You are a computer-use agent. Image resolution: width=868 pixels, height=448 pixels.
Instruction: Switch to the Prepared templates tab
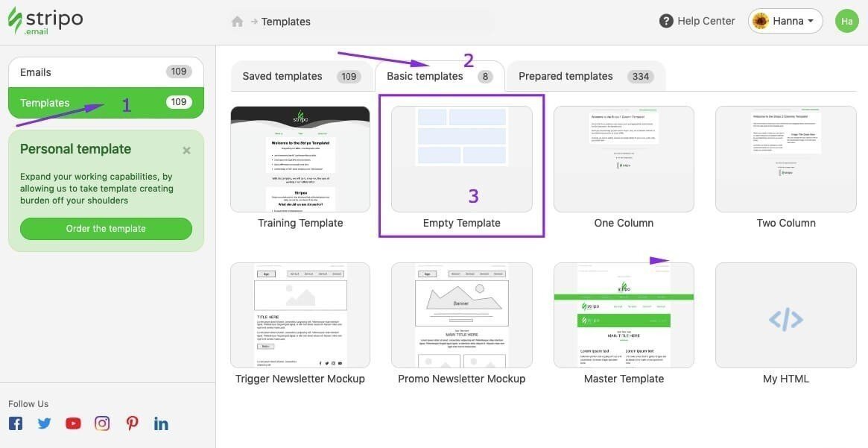pos(566,75)
